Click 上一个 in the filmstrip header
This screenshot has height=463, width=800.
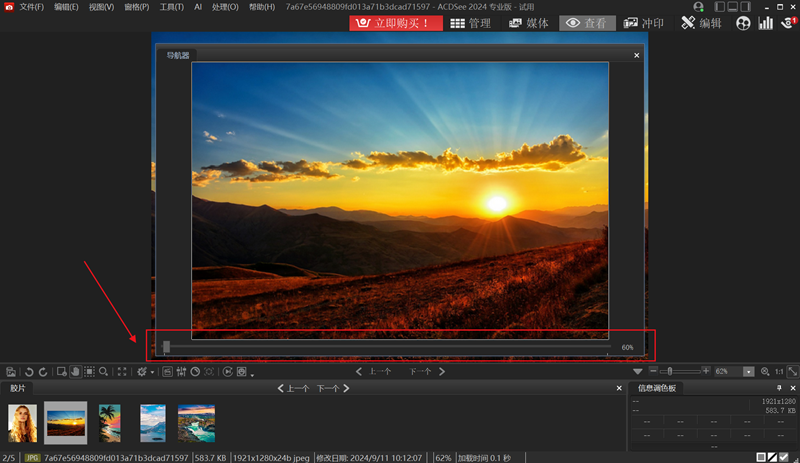click(293, 388)
